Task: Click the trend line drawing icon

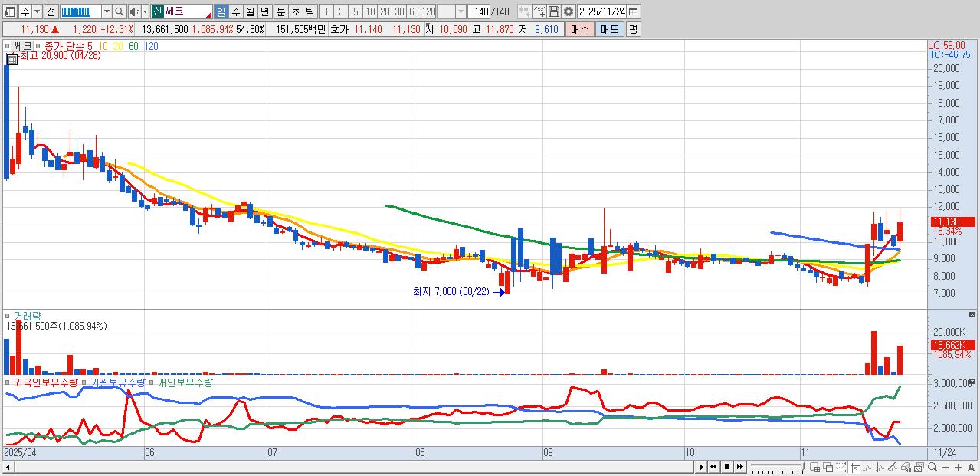Action: (893, 467)
